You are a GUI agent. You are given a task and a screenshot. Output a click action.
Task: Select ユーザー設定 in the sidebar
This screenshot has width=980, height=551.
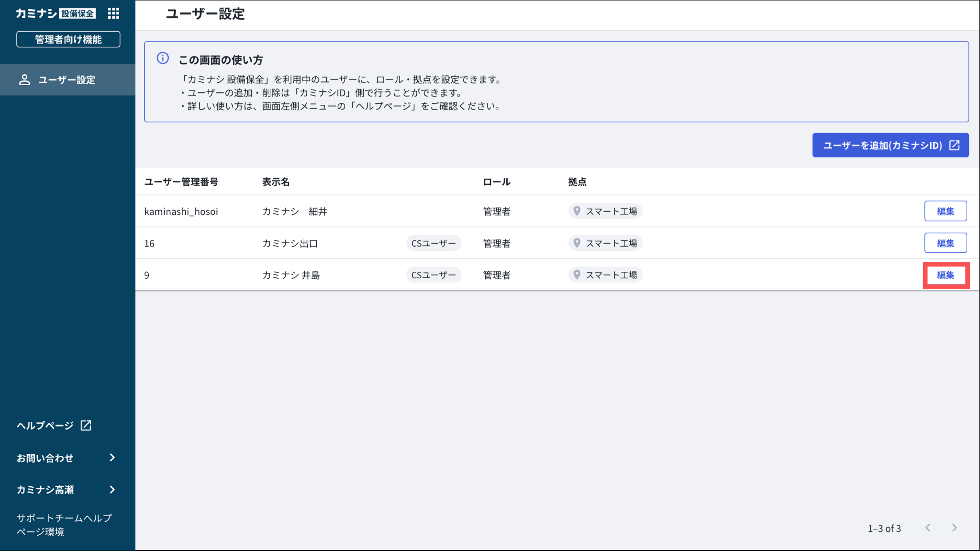point(67,80)
